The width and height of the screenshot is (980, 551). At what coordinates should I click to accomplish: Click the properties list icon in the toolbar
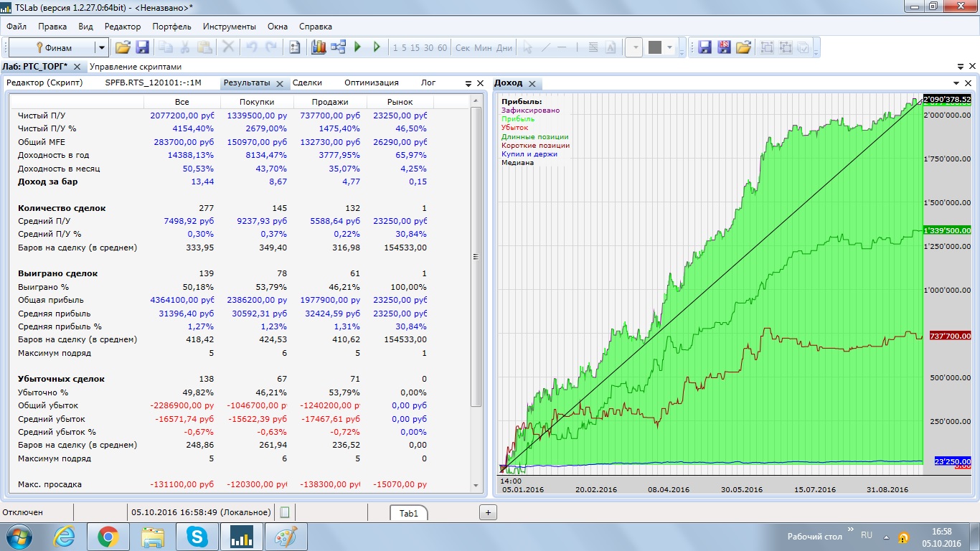(294, 47)
